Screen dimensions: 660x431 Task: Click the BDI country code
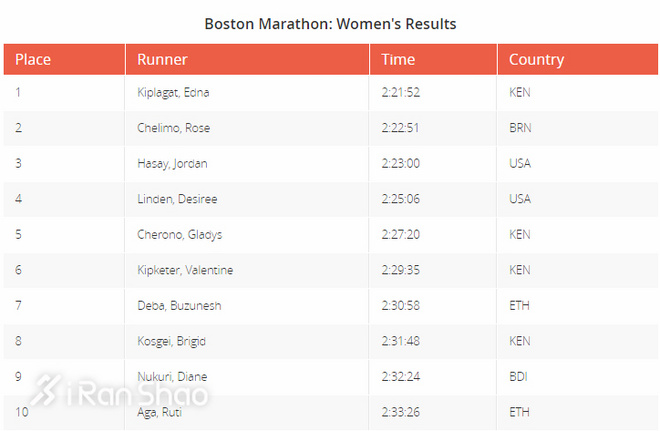point(518,377)
